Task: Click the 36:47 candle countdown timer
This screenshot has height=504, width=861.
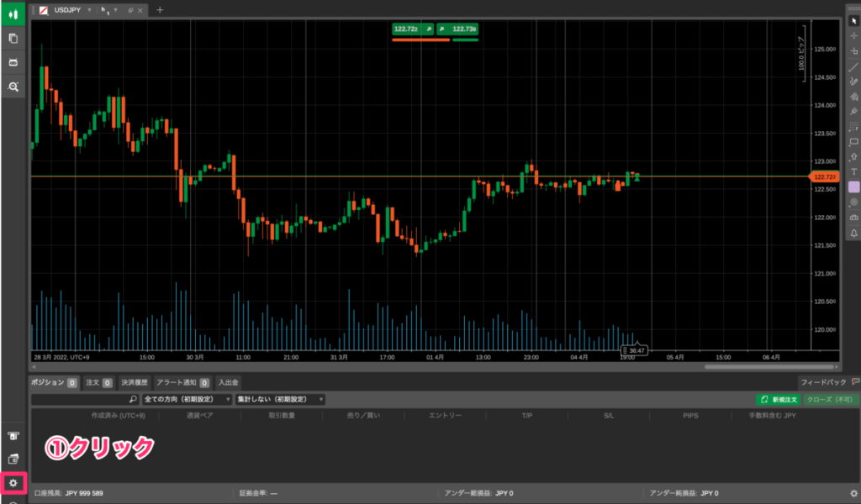Action: point(634,350)
